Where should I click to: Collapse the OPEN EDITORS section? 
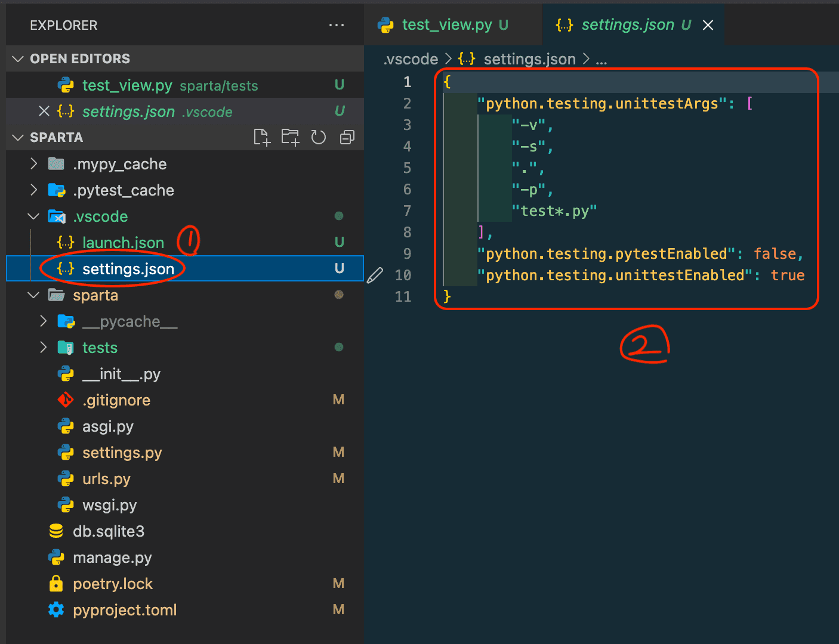pyautogui.click(x=17, y=58)
